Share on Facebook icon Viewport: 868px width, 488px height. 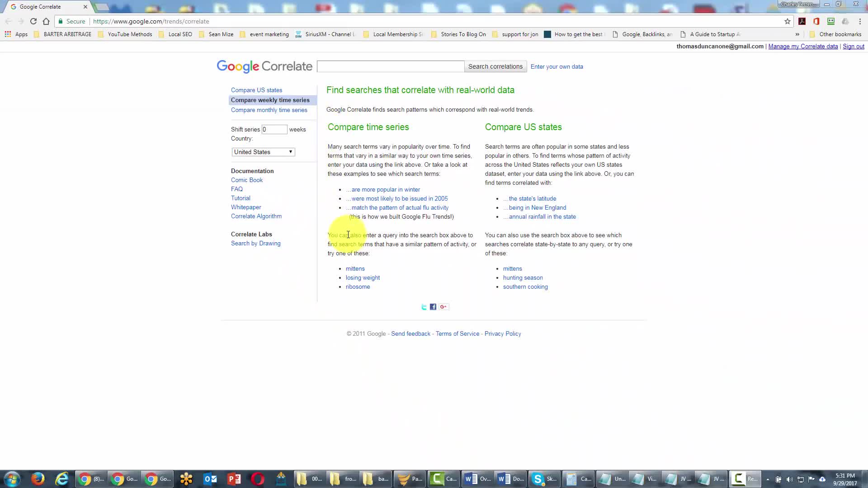433,307
